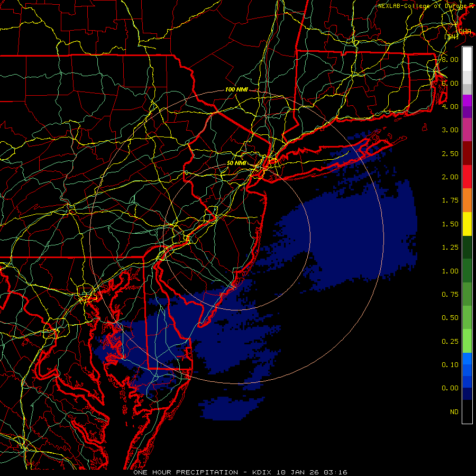Click the '0.10' legend value
Image resolution: width=476 pixels, height=476 pixels.
point(450,365)
